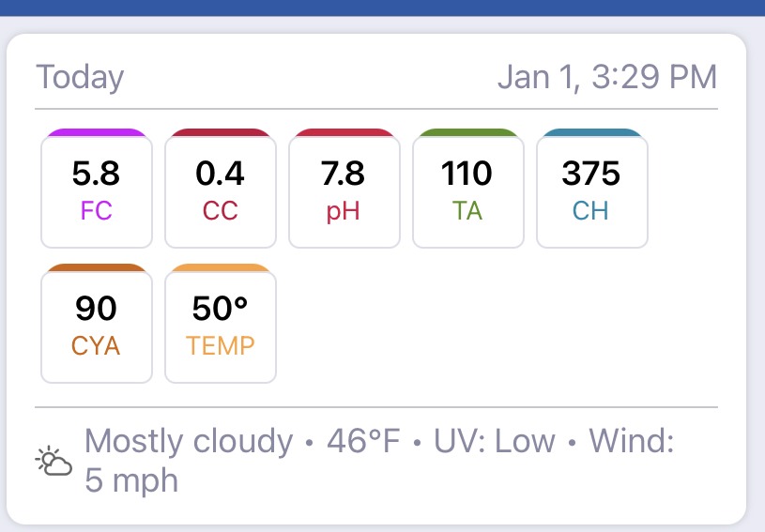Viewport: 765px width, 532px height.
Task: Tap the TA 110 tile
Action: [x=468, y=191]
